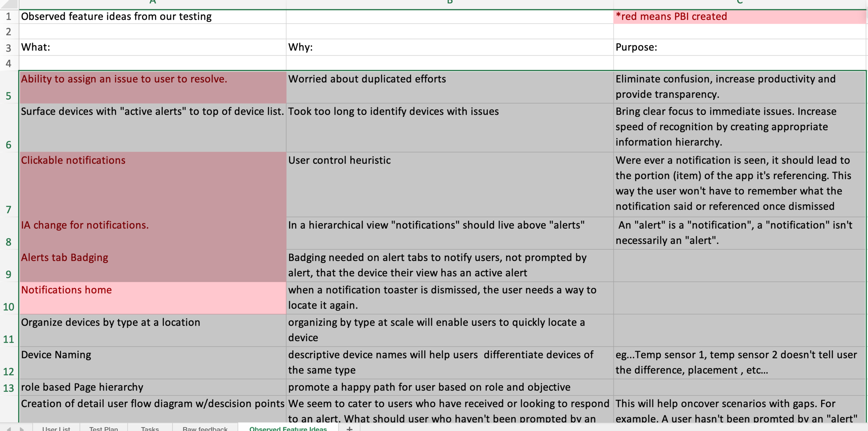Select the 'Clickable notifications' cell
Screen dimensions: 868x431
click(x=153, y=184)
